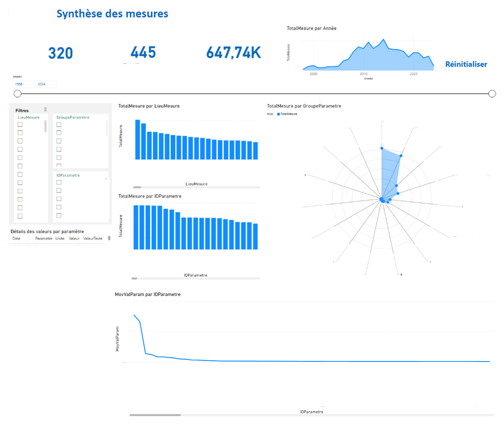Sort table by the Date column header
504x424 pixels.
click(x=16, y=239)
